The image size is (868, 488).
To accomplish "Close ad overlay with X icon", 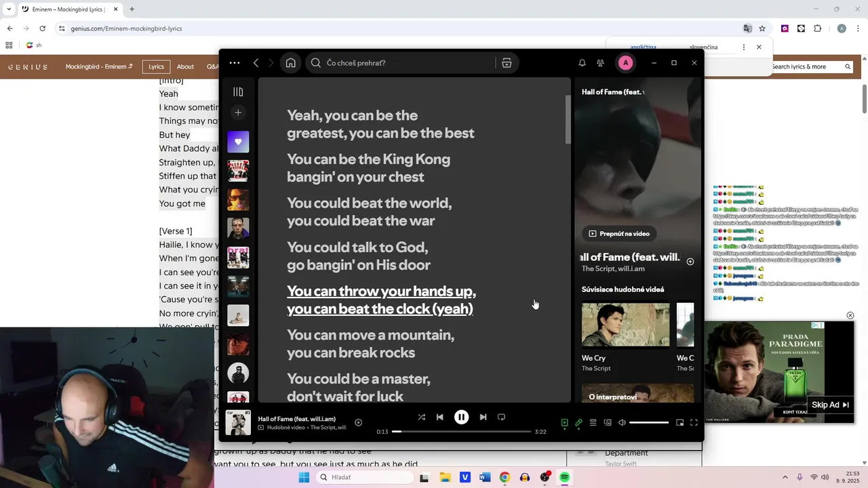I will 850,315.
